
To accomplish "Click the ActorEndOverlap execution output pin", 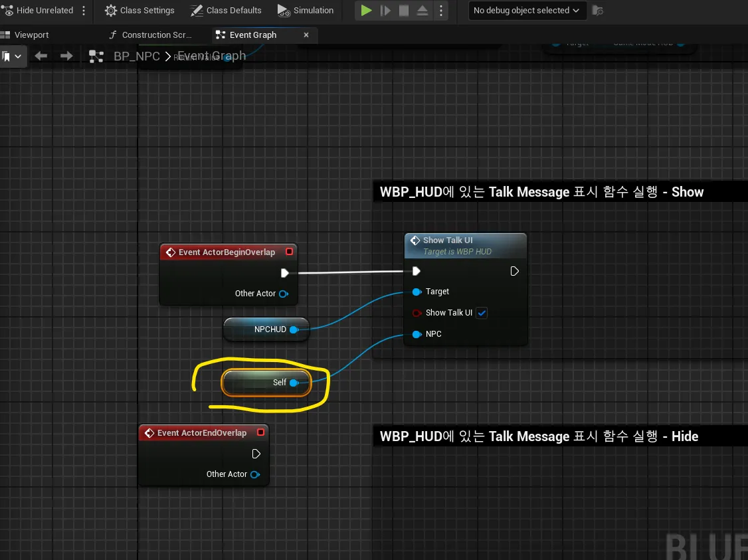I will pyautogui.click(x=256, y=454).
